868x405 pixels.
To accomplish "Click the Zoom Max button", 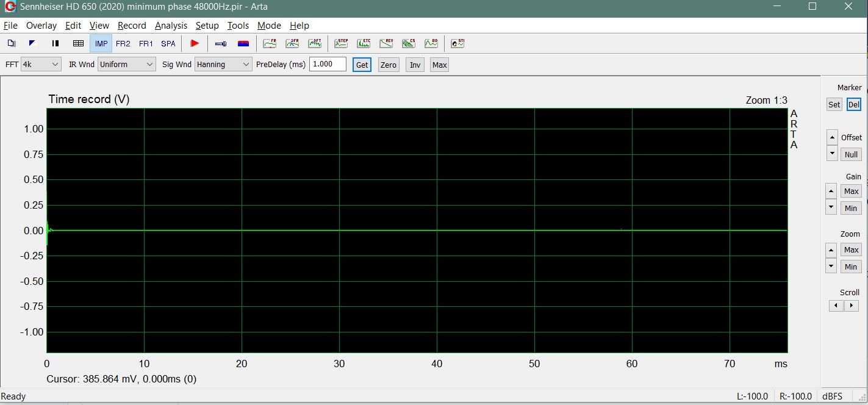I will (852, 249).
